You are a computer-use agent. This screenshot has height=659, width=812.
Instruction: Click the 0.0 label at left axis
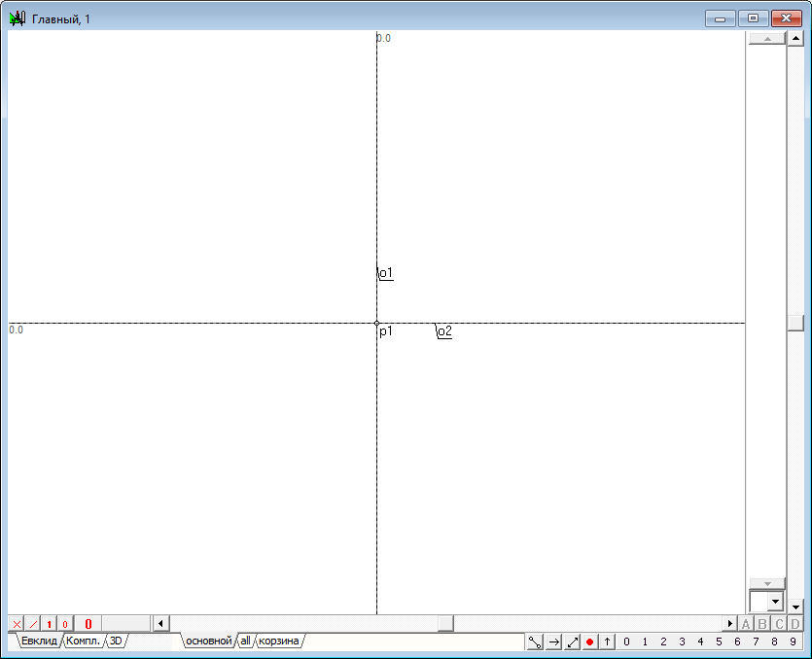pyautogui.click(x=17, y=329)
